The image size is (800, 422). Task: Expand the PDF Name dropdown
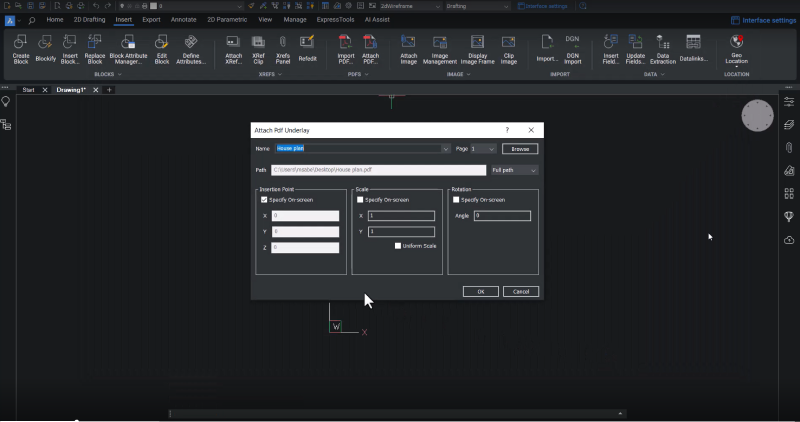[445, 148]
